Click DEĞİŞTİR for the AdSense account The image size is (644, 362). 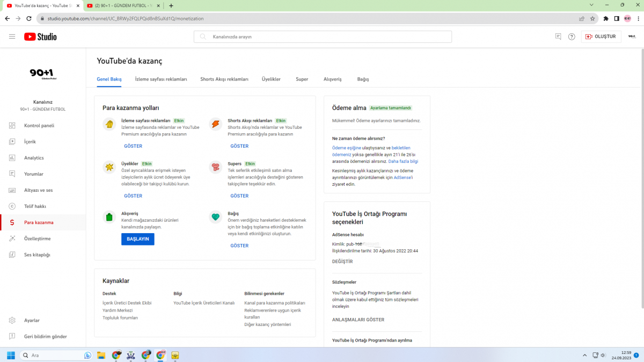click(x=342, y=262)
